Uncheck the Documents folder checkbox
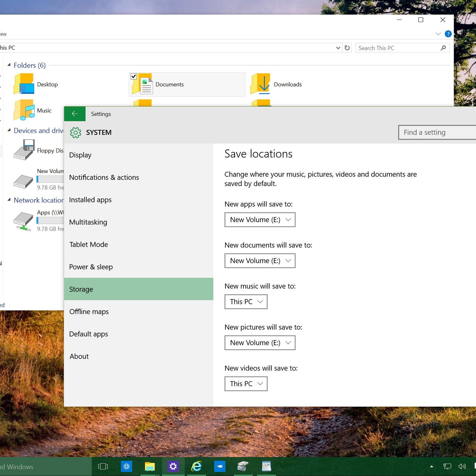This screenshot has height=476, width=476. click(x=134, y=76)
